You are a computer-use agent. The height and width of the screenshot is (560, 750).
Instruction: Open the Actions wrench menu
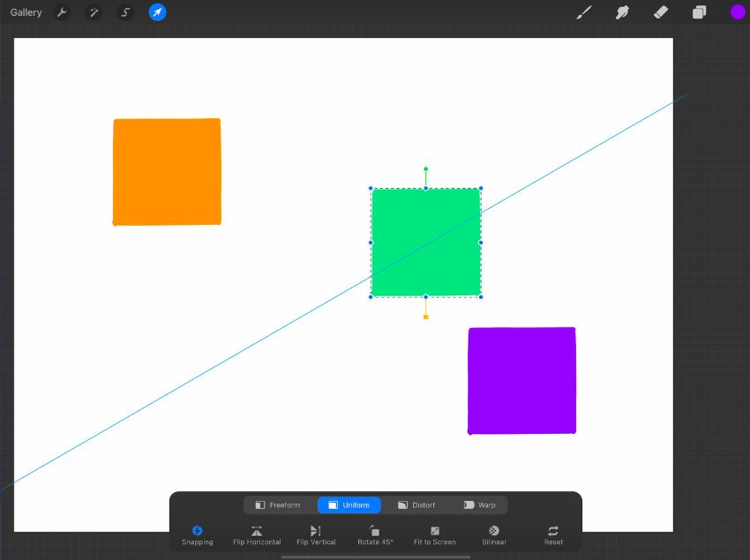[x=62, y=12]
